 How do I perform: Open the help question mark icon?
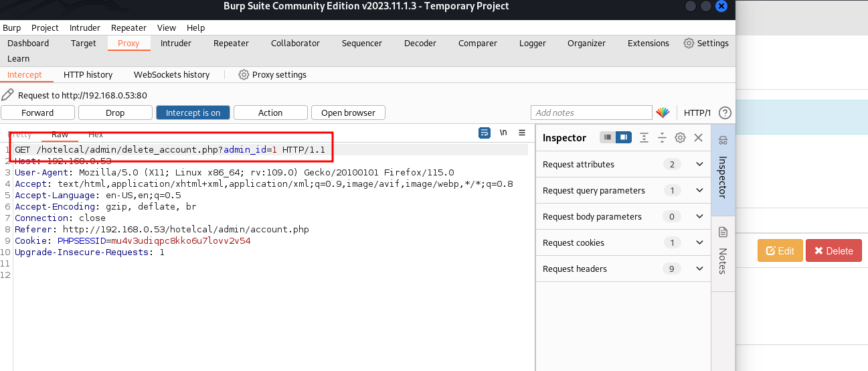(725, 113)
